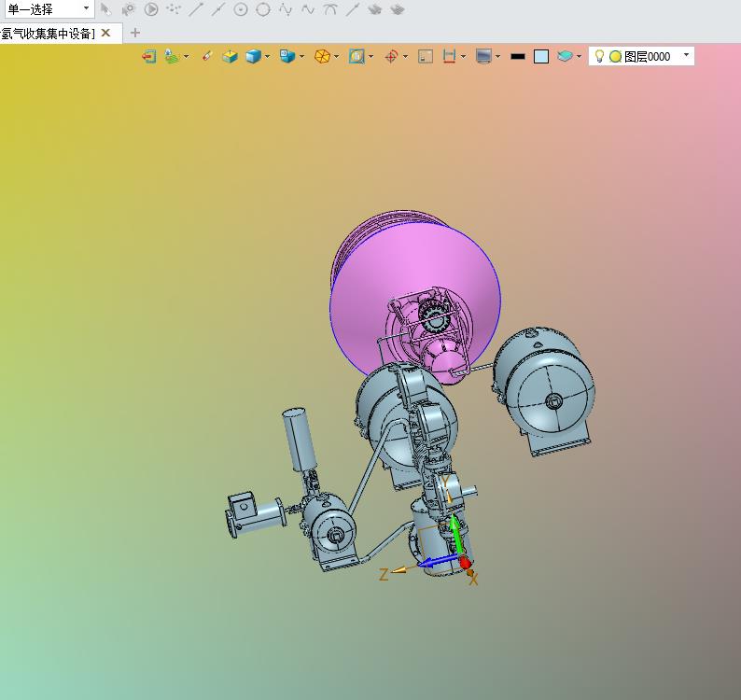Click the red origin sphere of triad
The width and height of the screenshot is (741, 700).
465,563
